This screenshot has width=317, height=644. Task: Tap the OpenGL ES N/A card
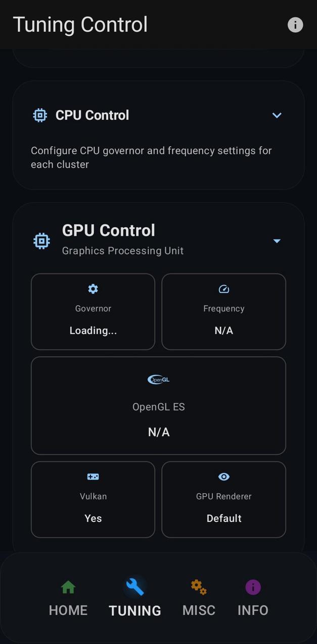[x=158, y=405]
